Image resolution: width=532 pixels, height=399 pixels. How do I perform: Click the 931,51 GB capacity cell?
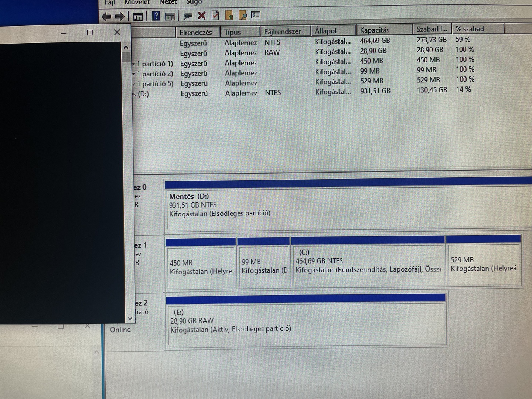click(375, 91)
